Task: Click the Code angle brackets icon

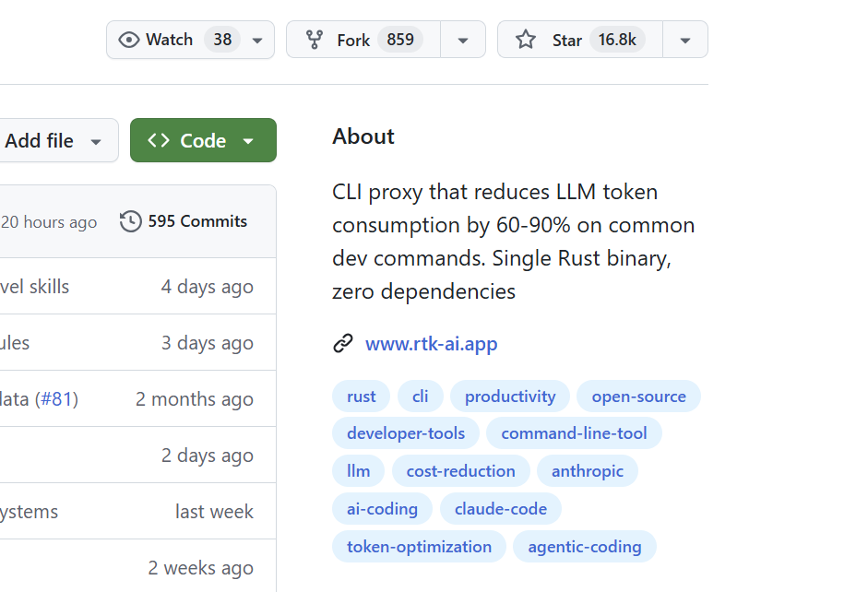Action: [x=159, y=140]
